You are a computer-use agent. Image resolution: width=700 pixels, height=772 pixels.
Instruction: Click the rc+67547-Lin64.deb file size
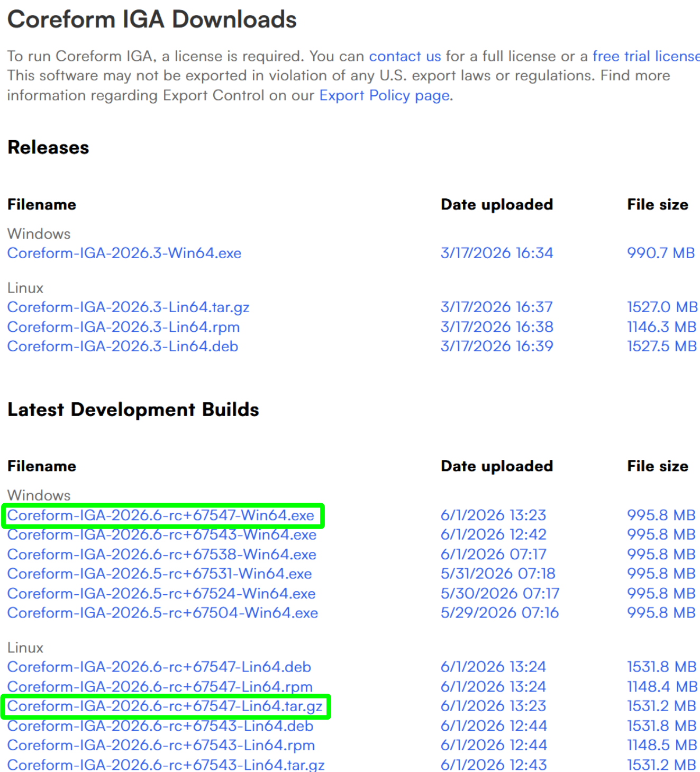pyautogui.click(x=662, y=667)
